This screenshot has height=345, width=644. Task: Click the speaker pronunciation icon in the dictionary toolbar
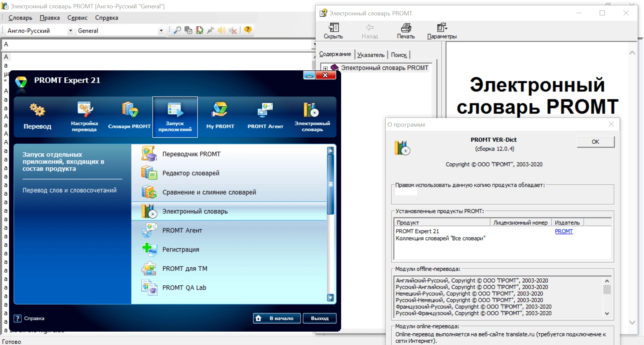(221, 30)
